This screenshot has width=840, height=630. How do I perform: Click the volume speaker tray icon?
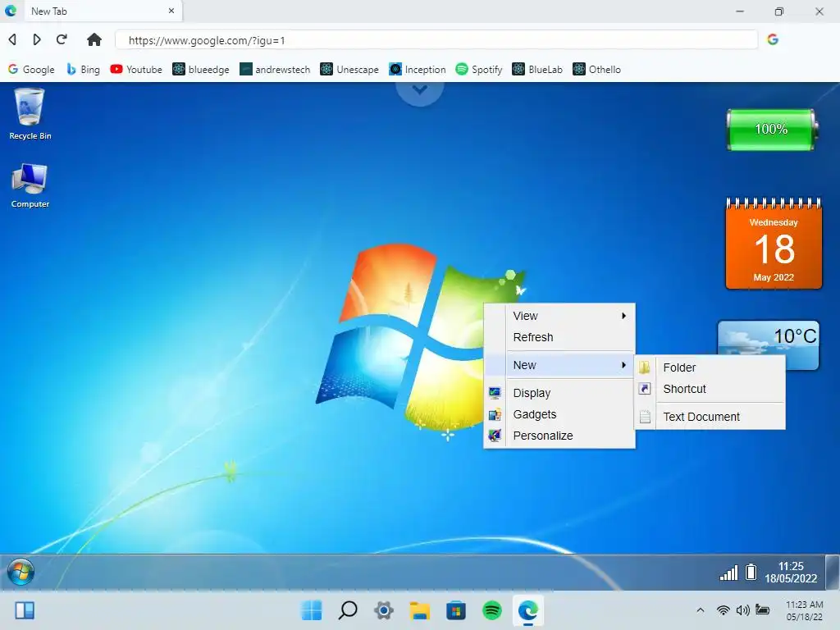click(x=743, y=610)
